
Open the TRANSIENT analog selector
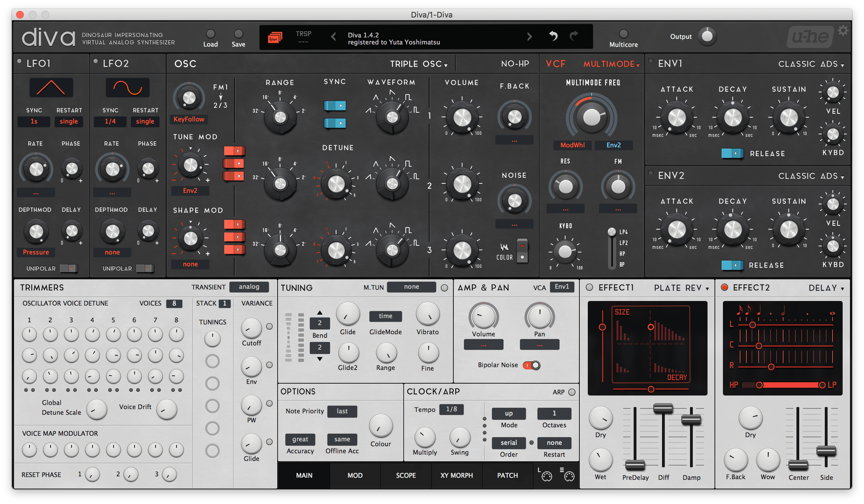[249, 287]
